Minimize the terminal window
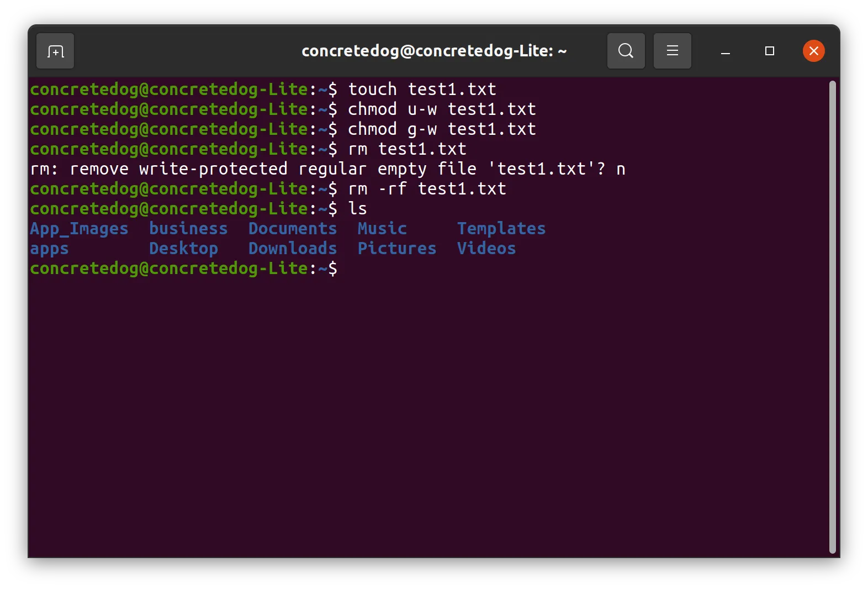 [x=726, y=51]
